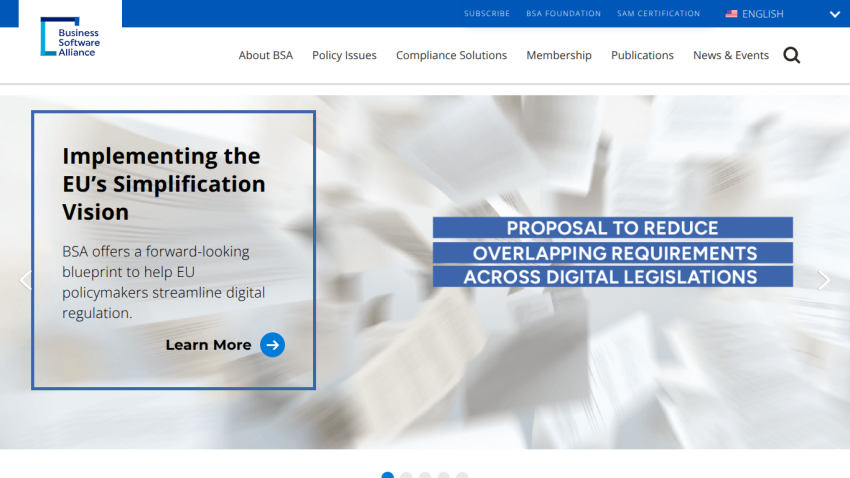Open the SAM CERTIFICATION link
Screen dimensions: 850x478
pyautogui.click(x=659, y=14)
